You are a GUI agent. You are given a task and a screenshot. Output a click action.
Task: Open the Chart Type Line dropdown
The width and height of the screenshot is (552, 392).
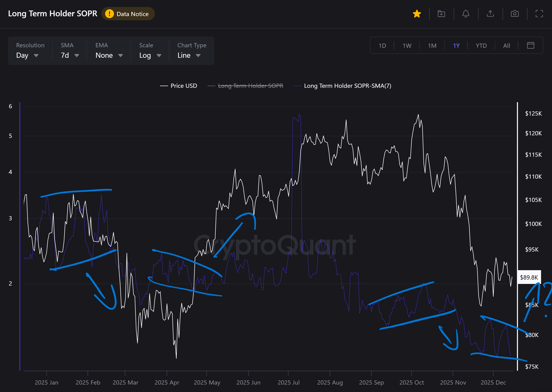tap(189, 55)
